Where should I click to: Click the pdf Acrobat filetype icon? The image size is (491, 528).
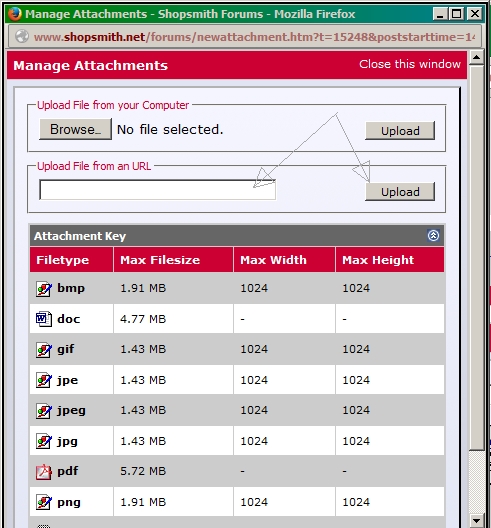pos(44,472)
